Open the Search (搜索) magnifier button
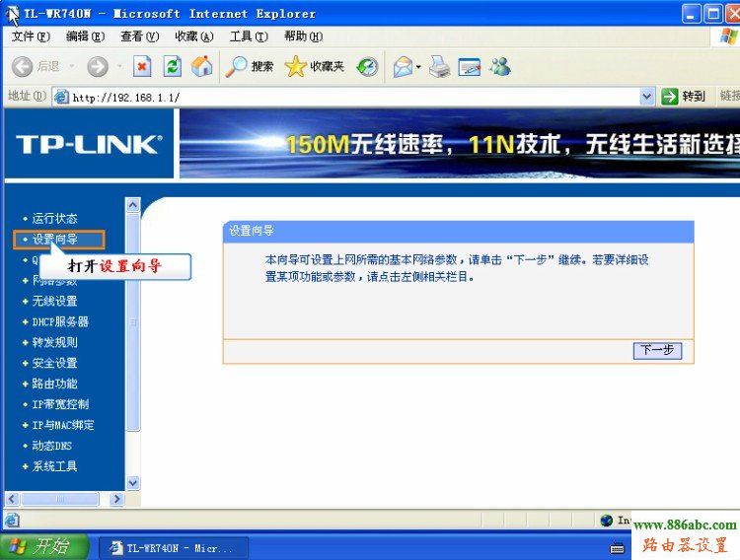The width and height of the screenshot is (740, 560). pos(250,66)
